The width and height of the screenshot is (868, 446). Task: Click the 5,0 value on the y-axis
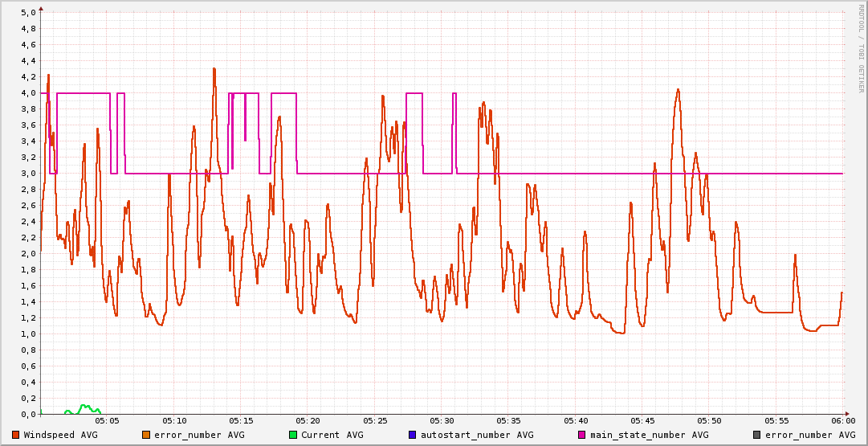(x=27, y=13)
